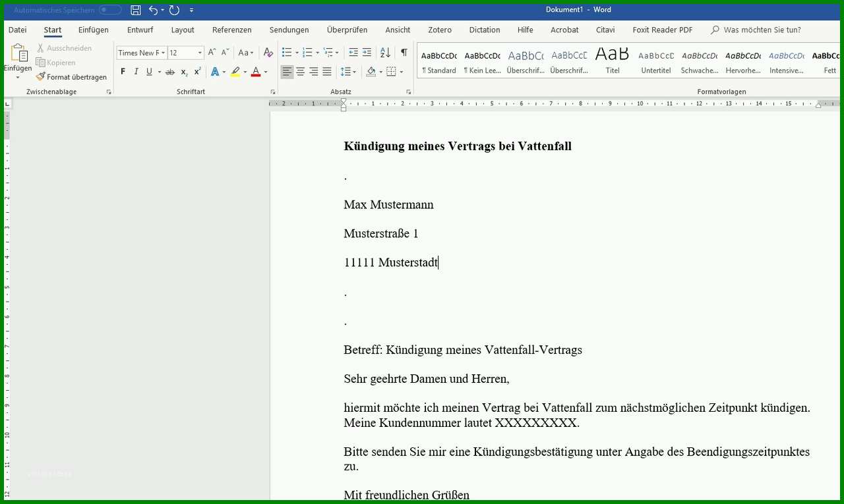Toggle strikethrough formatting
This screenshot has height=504, width=844.
pyautogui.click(x=170, y=72)
